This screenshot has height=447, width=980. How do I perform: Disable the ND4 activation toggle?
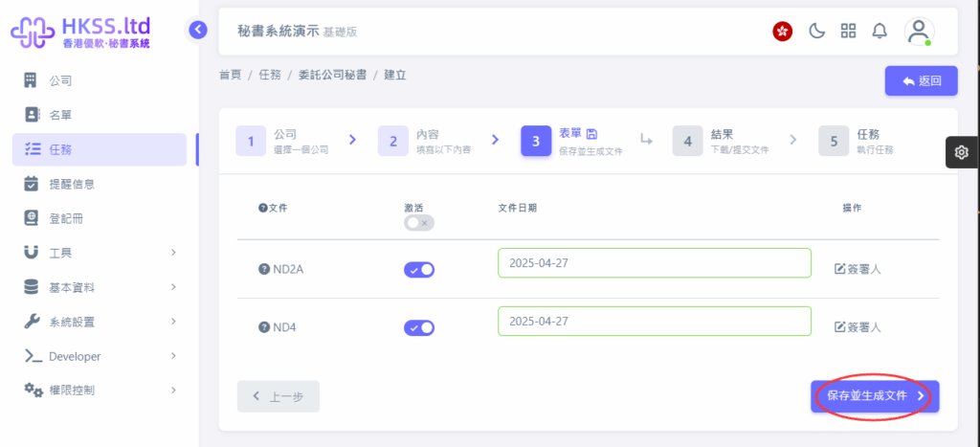coord(419,327)
